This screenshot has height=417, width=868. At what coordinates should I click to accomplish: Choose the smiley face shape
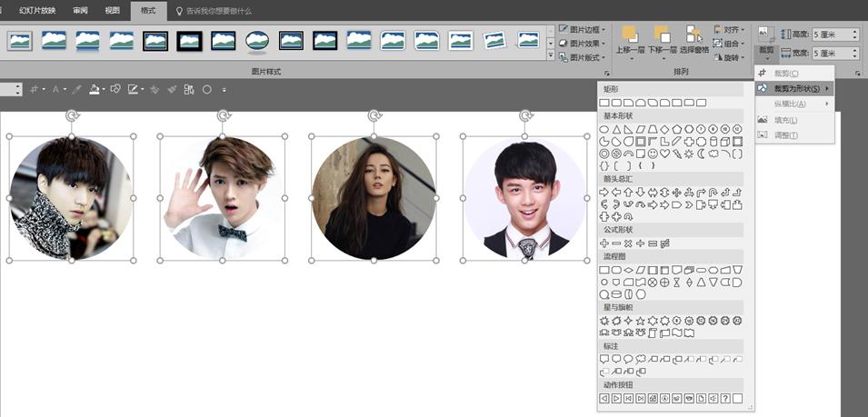[653, 154]
